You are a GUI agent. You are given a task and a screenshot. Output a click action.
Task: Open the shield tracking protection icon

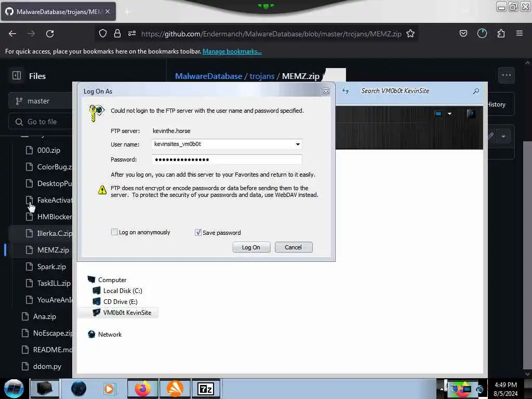tap(103, 33)
